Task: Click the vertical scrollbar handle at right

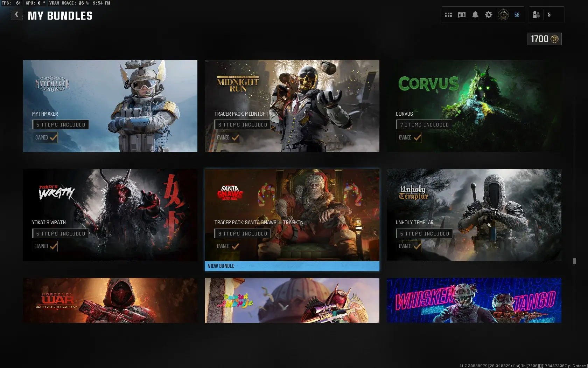Action: 574,261
